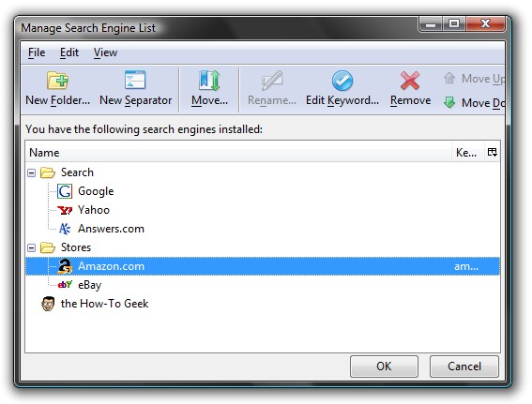Click the green Move Down arrow

click(449, 102)
